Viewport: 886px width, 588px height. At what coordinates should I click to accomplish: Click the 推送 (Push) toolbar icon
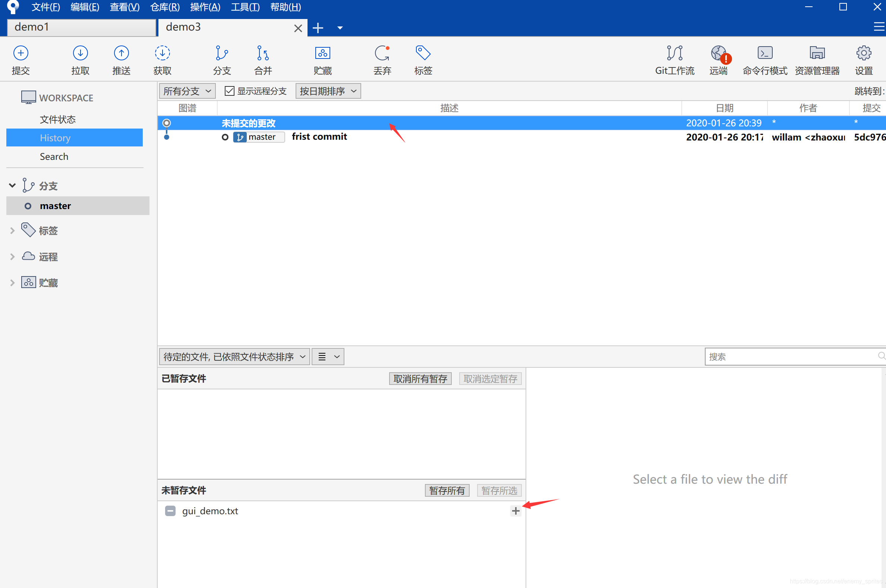pyautogui.click(x=121, y=53)
